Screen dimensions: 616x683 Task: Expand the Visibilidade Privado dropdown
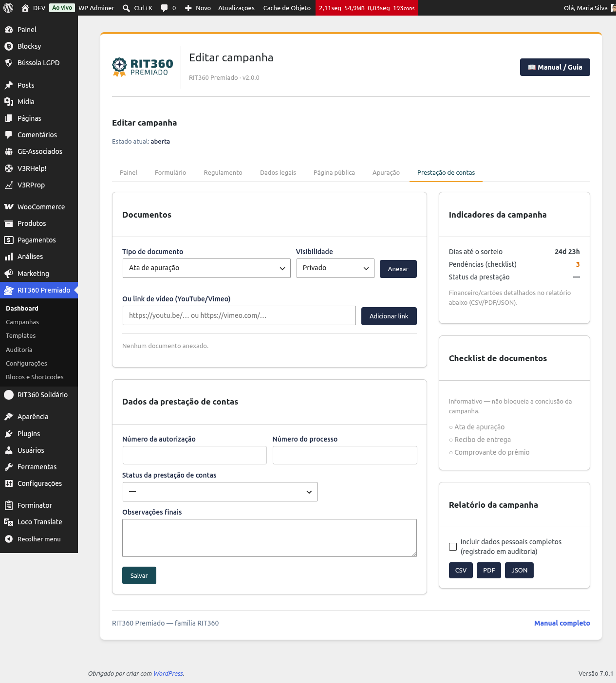(x=336, y=268)
